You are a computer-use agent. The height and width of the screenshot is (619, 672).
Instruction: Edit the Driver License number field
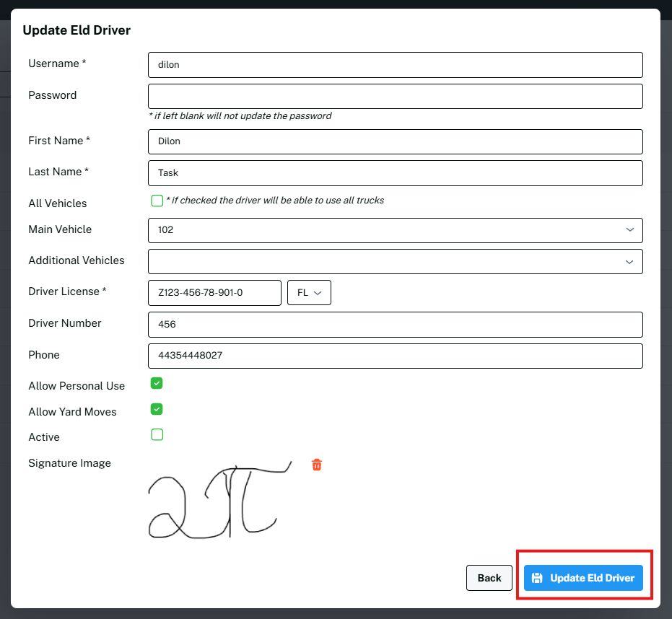click(x=214, y=293)
